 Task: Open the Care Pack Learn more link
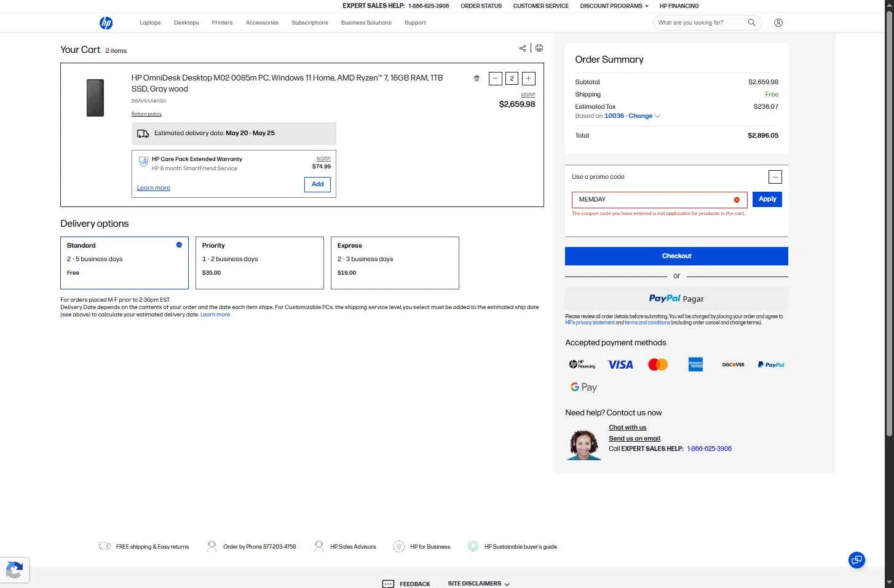[154, 188]
